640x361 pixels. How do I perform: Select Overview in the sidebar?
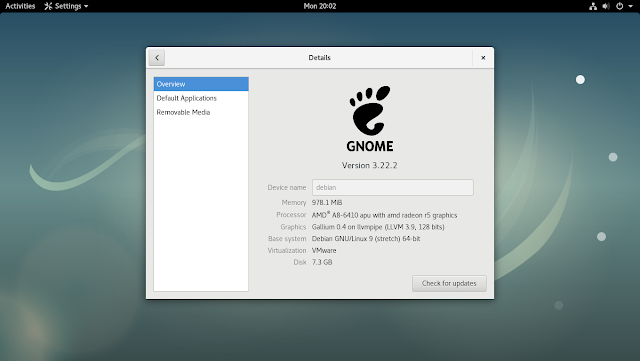pyautogui.click(x=201, y=84)
